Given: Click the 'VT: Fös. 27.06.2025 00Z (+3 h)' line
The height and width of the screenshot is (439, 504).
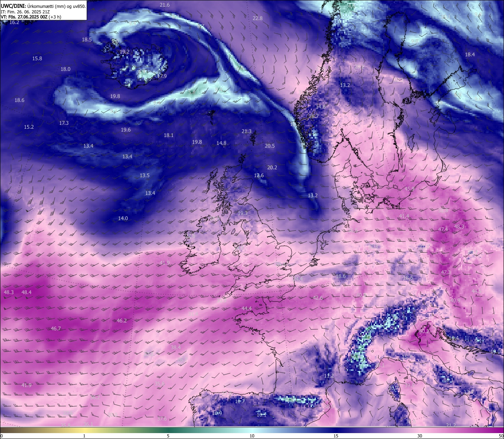Looking at the screenshot, I should [31, 17].
